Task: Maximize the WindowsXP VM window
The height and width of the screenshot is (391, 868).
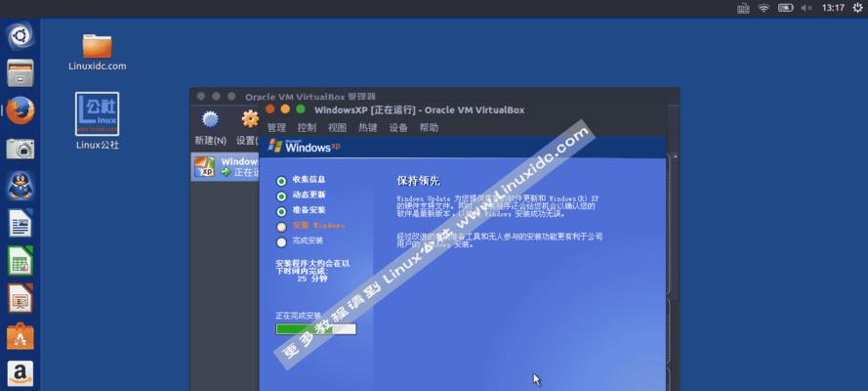Action: [x=301, y=109]
